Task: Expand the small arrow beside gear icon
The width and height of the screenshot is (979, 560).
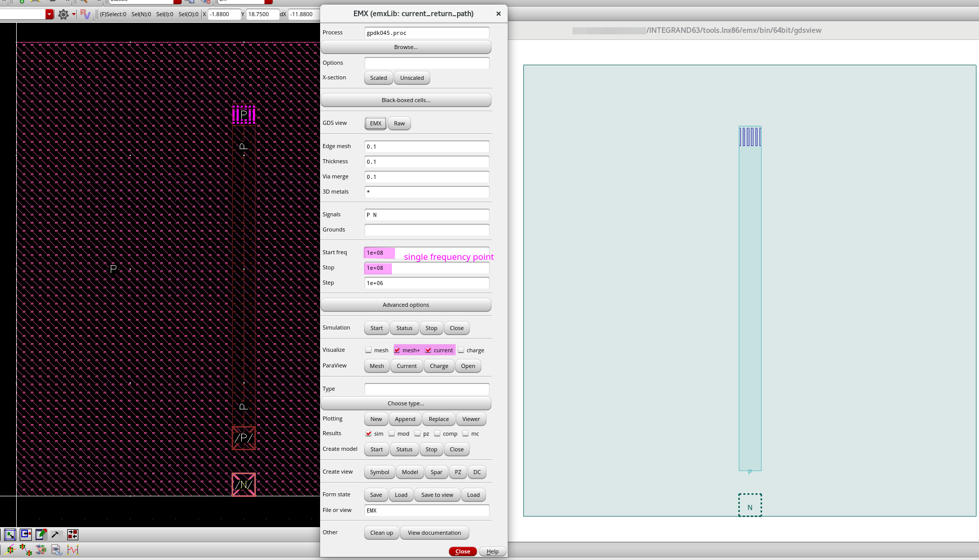Action: (74, 14)
